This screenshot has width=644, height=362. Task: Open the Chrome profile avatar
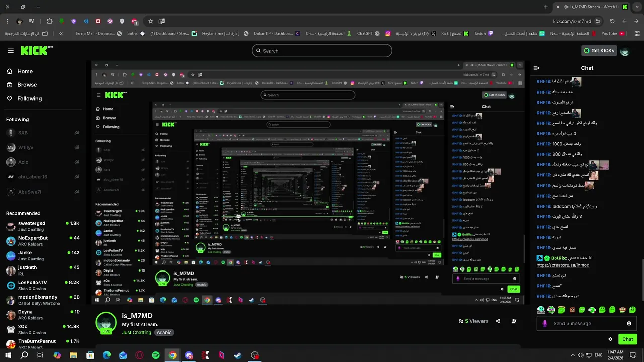[19, 21]
